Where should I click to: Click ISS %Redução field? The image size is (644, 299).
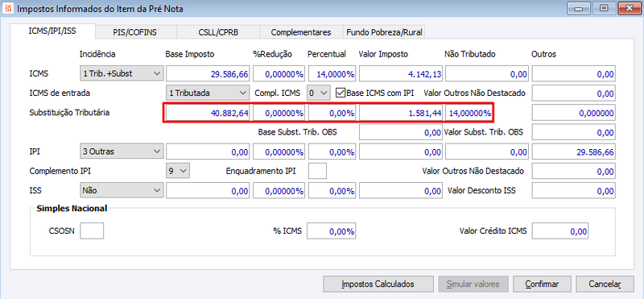pos(279,190)
